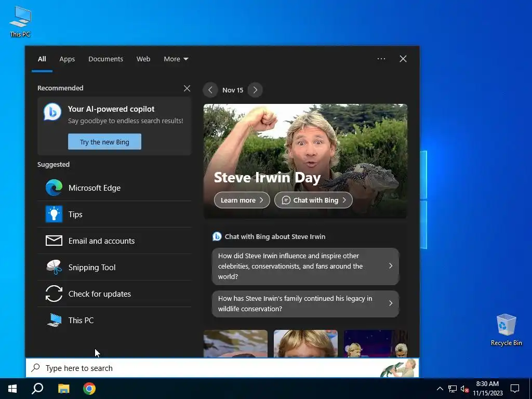Click the Tips lightbulb icon
Image resolution: width=532 pixels, height=399 pixels.
tap(54, 214)
